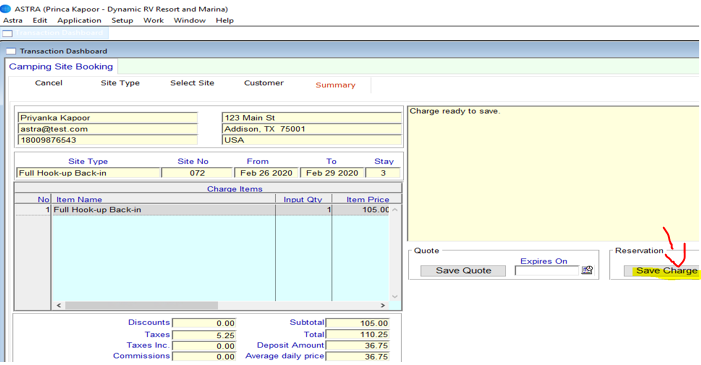Click the Item Name column header
This screenshot has height=365, width=701.
point(164,199)
